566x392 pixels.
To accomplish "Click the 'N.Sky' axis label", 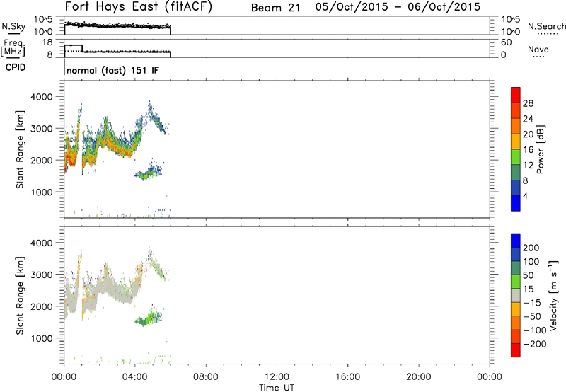I will (x=13, y=27).
